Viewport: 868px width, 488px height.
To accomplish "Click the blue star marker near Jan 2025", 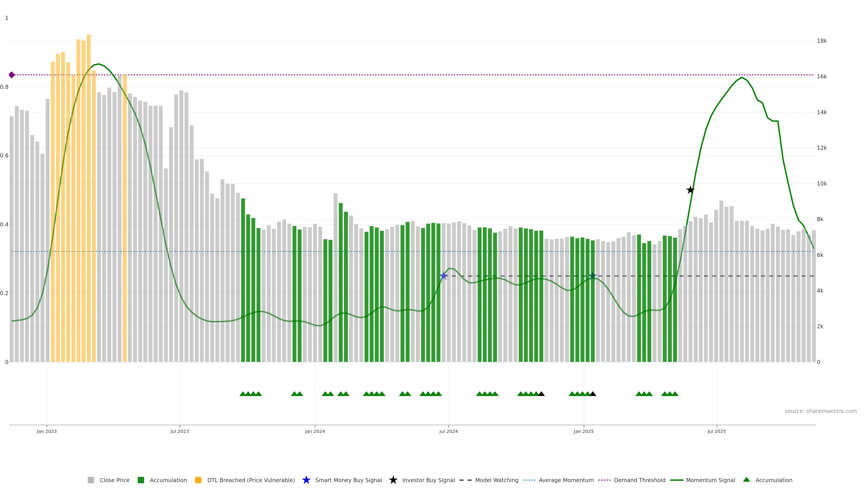I will pyautogui.click(x=593, y=276).
